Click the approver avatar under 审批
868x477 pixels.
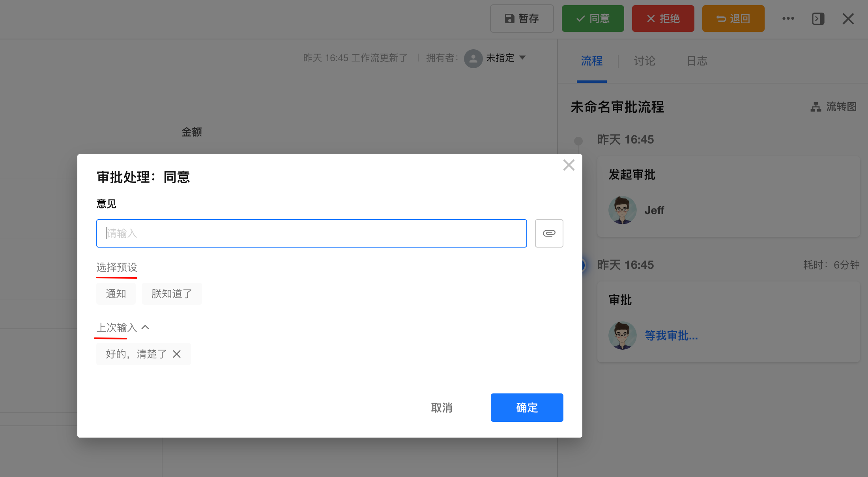point(622,335)
